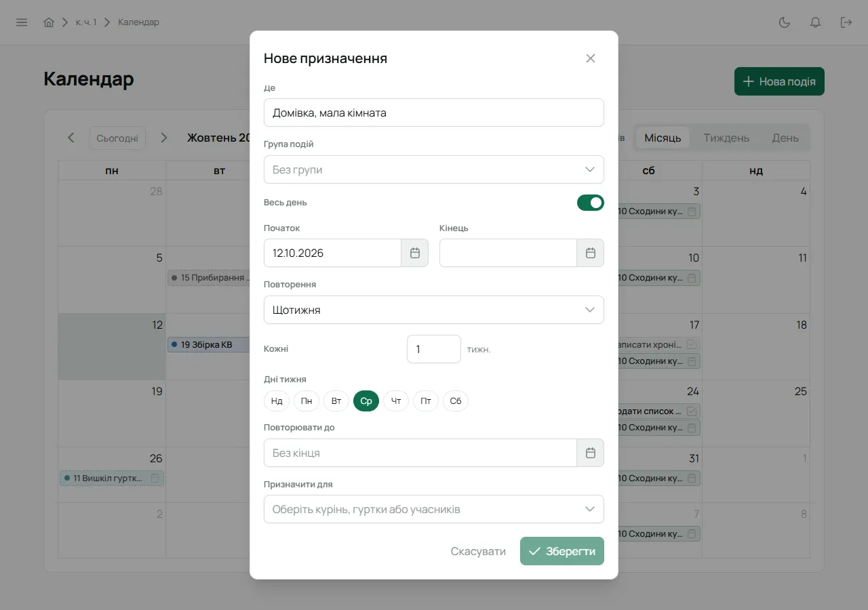Open calendar picker for Кінець date
Screen dimensions: 868x610
[591, 253]
